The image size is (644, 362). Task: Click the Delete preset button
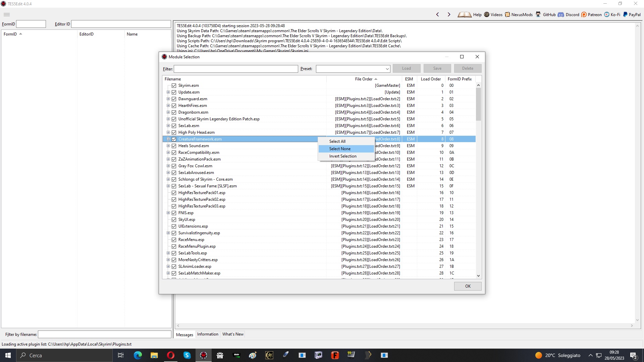(468, 68)
